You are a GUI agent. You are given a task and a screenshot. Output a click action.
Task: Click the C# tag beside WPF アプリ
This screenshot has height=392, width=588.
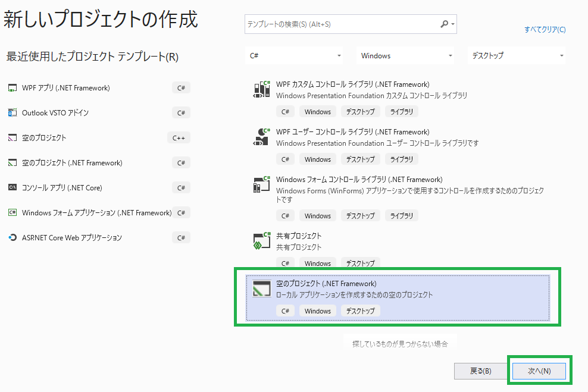click(x=181, y=88)
